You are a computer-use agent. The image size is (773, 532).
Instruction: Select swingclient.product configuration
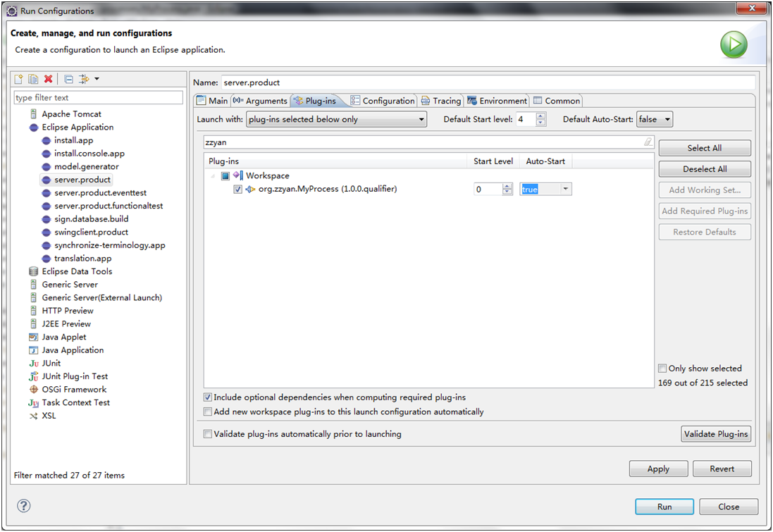coord(91,233)
